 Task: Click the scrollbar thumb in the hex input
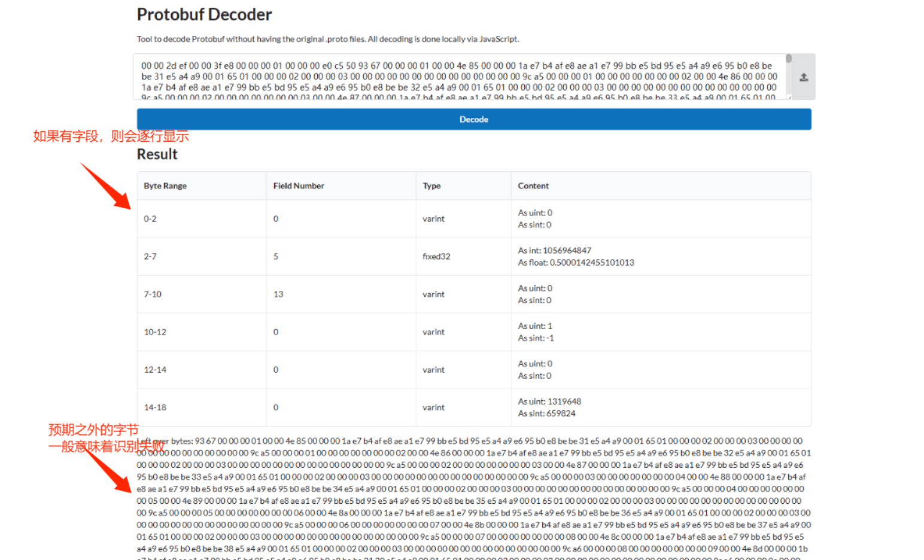tap(789, 59)
